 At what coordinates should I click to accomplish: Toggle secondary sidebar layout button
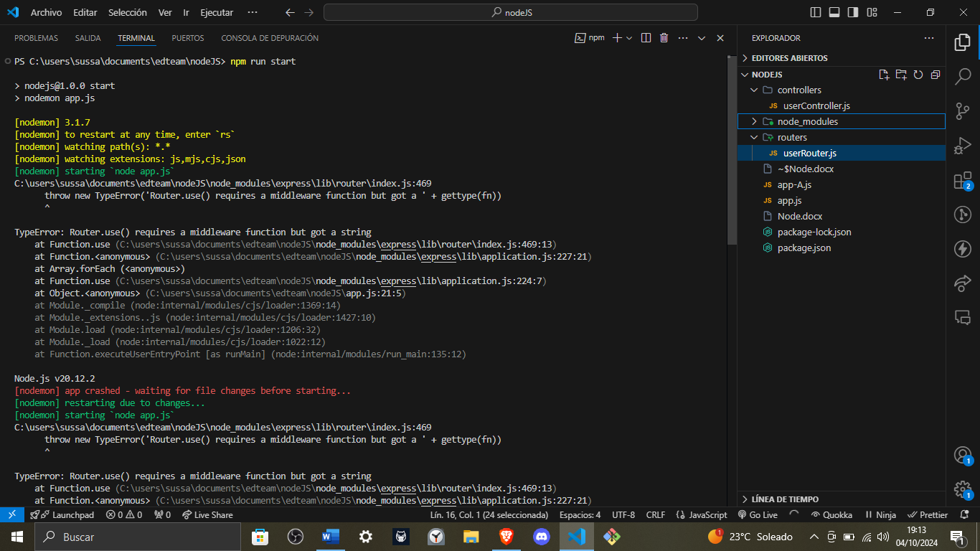coord(853,12)
